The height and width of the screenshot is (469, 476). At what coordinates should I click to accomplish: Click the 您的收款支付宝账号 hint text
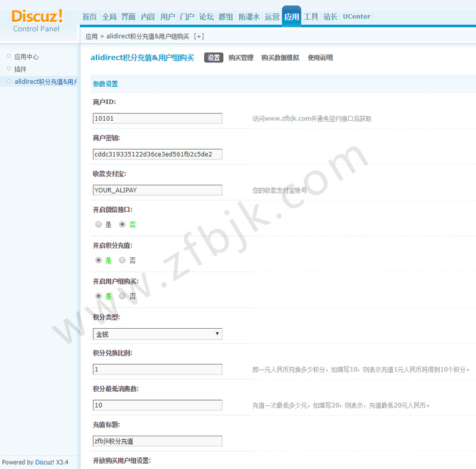pyautogui.click(x=280, y=190)
